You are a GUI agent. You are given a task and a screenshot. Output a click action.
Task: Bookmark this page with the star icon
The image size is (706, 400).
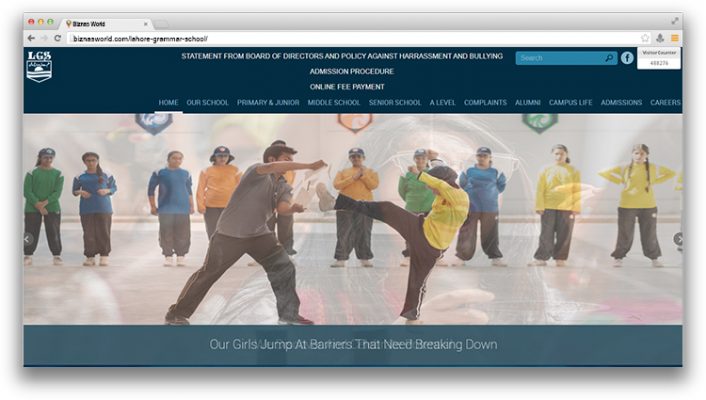646,38
